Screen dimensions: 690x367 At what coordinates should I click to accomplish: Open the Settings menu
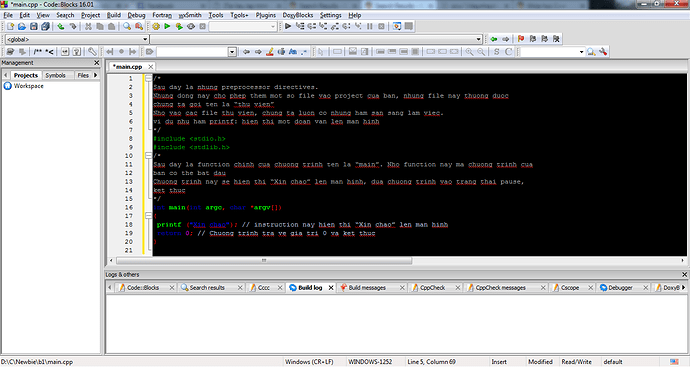pos(330,15)
